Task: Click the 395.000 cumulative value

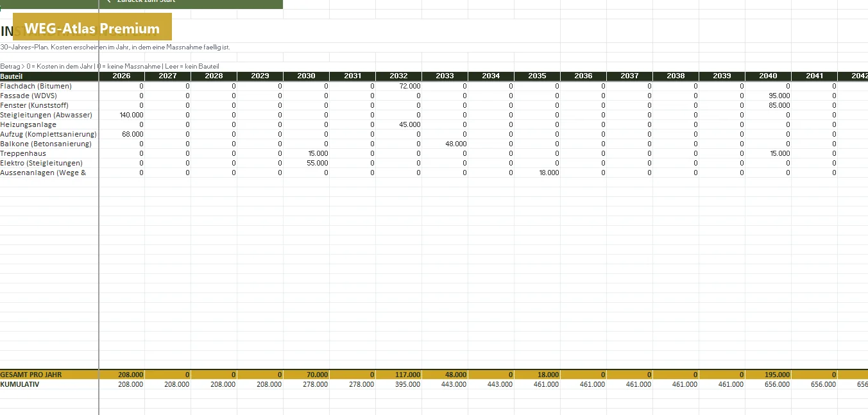Action: [399, 384]
